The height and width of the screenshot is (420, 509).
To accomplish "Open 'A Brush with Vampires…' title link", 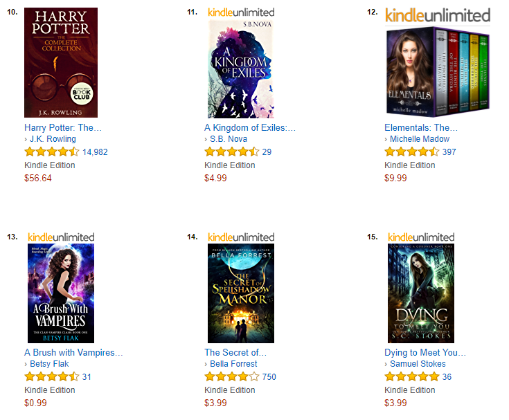I will coord(73,353).
